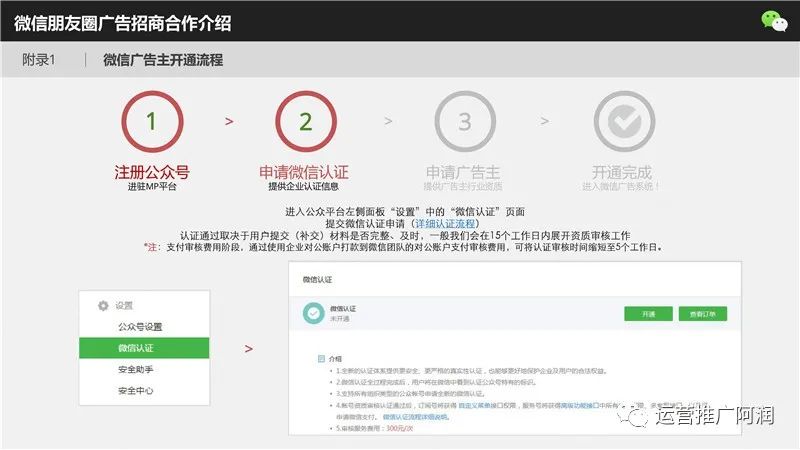
Task: Click the 提供企业认证信息 subtitle
Action: click(x=304, y=187)
